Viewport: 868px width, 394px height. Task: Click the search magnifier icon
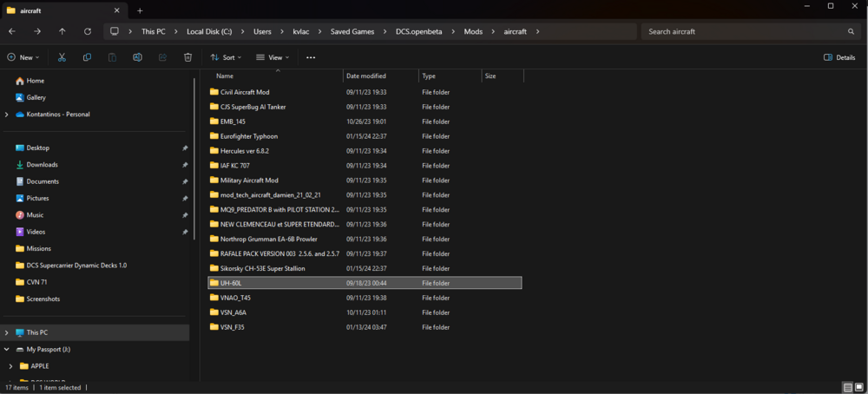pos(851,31)
